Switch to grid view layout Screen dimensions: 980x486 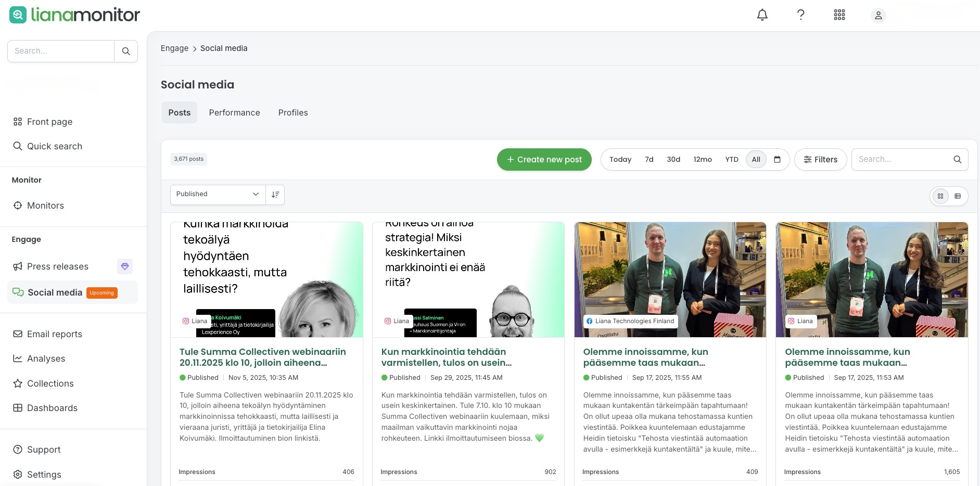click(940, 196)
